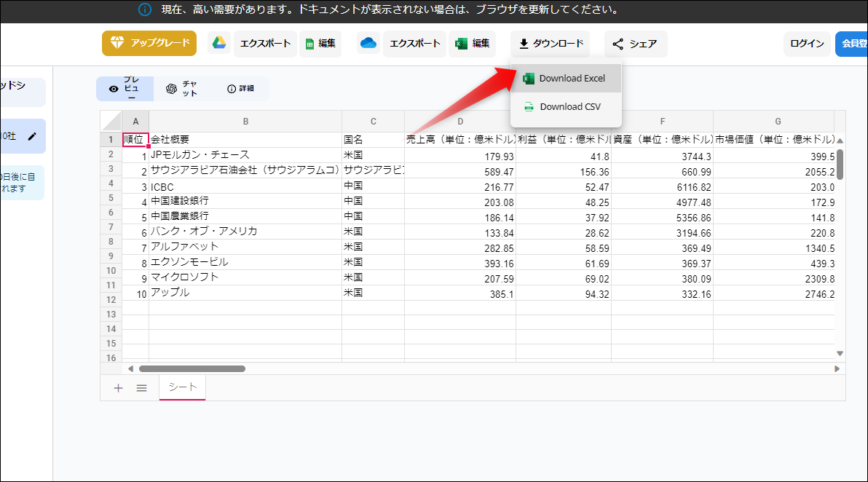Screen dimensions: 868x482
Task: Click the 6116.82 assets cell
Action: point(662,186)
